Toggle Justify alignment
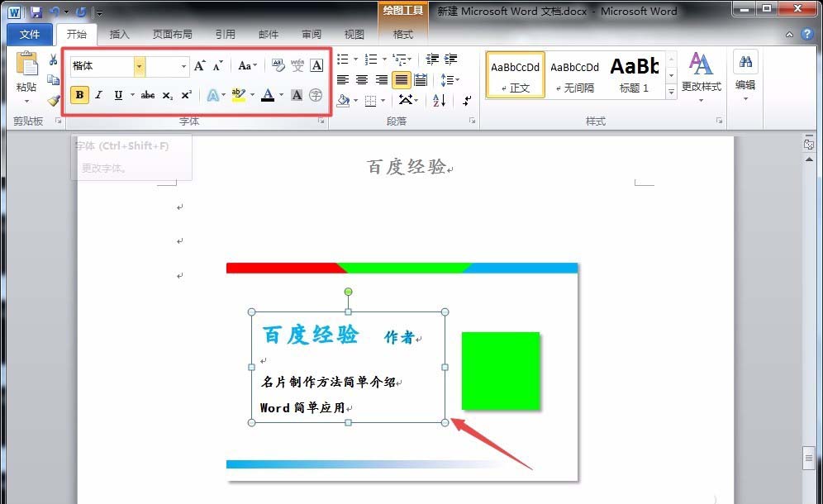The height and width of the screenshot is (504, 823). tap(401, 80)
